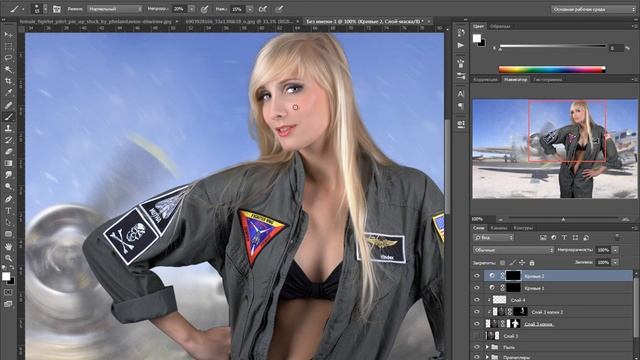Hide the Слой 3 копия 2 layer
640x360 pixels.
pyautogui.click(x=477, y=312)
